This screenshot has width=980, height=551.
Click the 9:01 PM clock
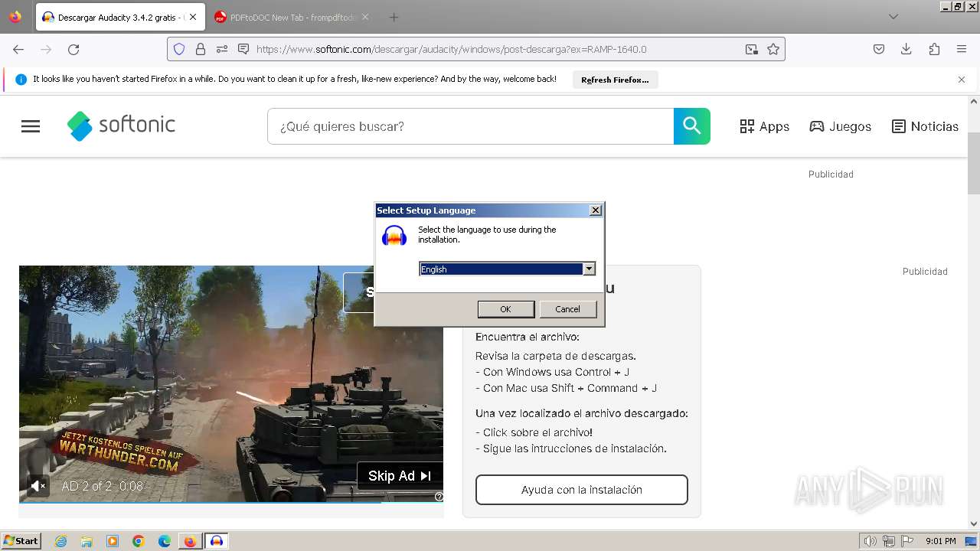[x=940, y=541]
